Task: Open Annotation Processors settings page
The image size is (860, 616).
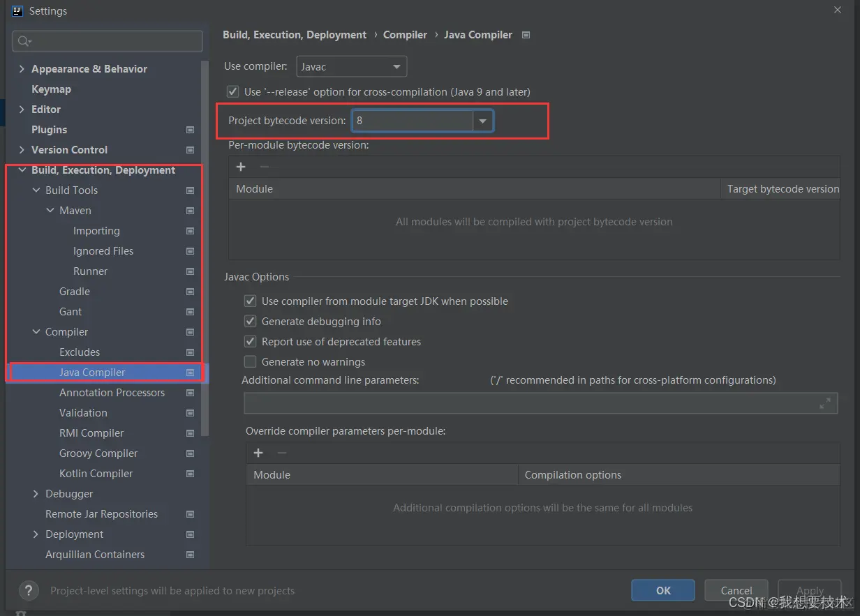Action: tap(112, 393)
